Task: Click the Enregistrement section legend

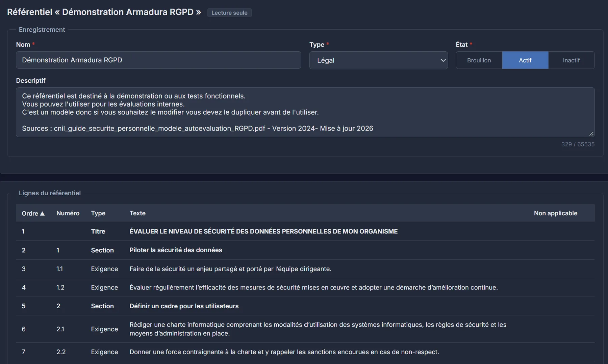Action: [42, 29]
